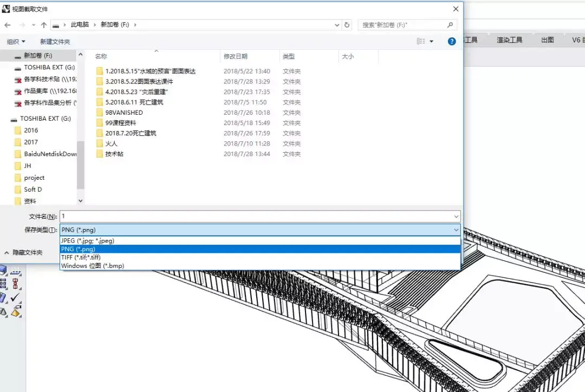Close the 视图截取文件 dialog

point(456,9)
